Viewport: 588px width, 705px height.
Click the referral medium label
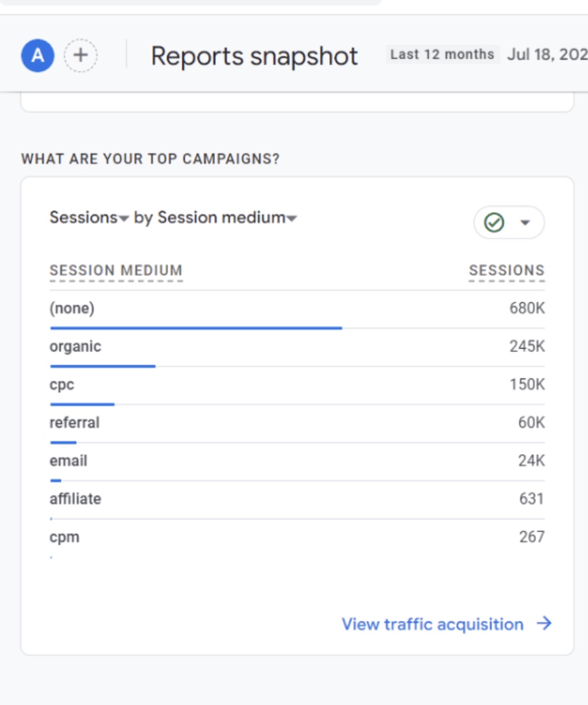(x=74, y=422)
